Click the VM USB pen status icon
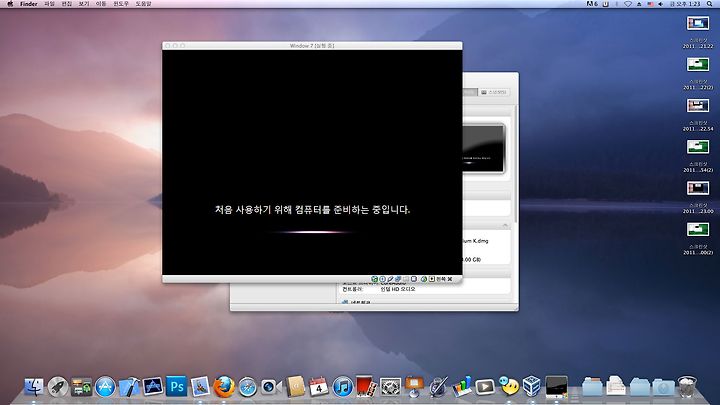Viewport: 720px width, 405px height. tap(390, 279)
